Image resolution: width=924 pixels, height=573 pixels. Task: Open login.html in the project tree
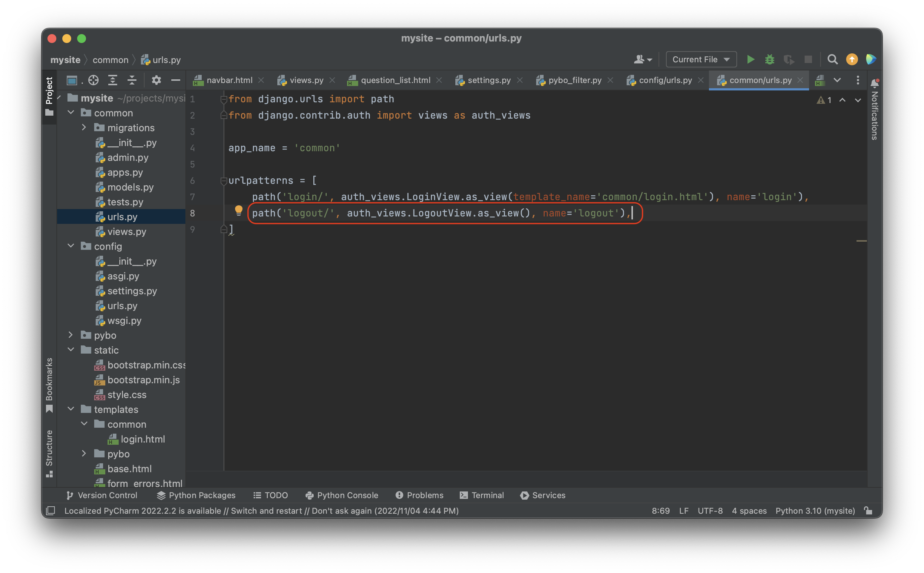(x=142, y=439)
